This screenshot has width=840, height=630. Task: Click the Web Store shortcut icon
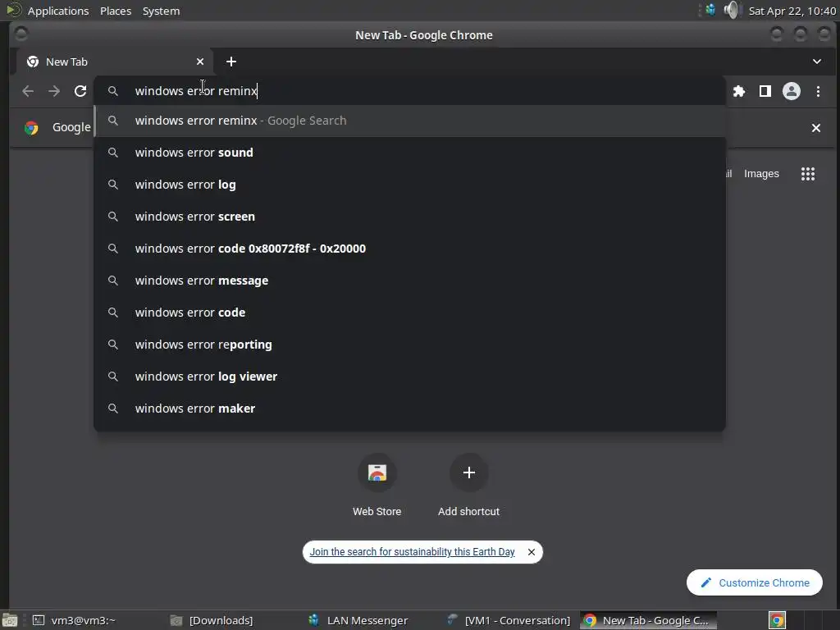tap(377, 472)
